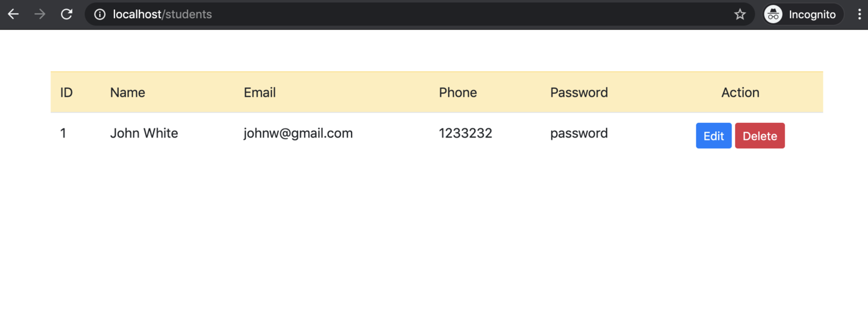Open the Chrome three-dot menu

pos(859,14)
